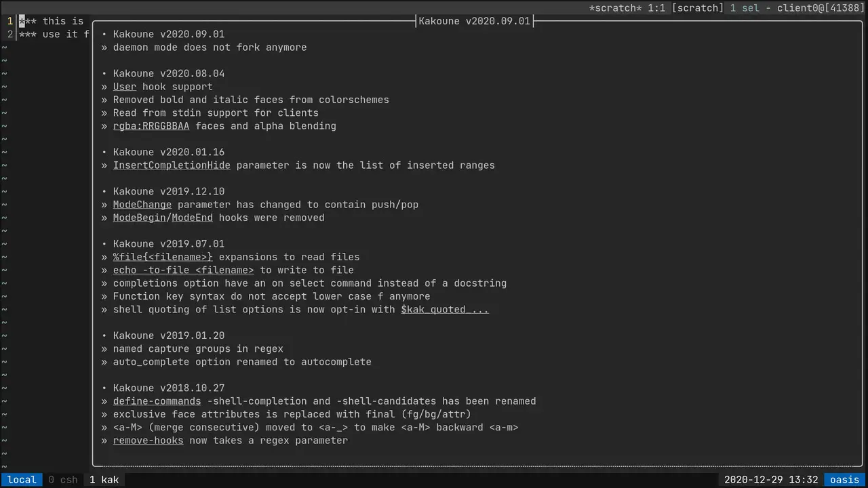
Task: Click underlined 'InsertCompletionHide' text
Action: 172,165
